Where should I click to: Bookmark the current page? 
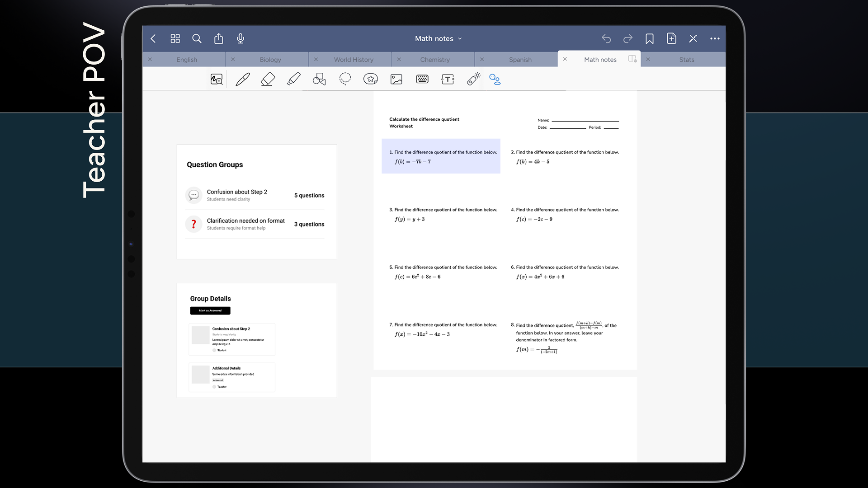pos(650,39)
